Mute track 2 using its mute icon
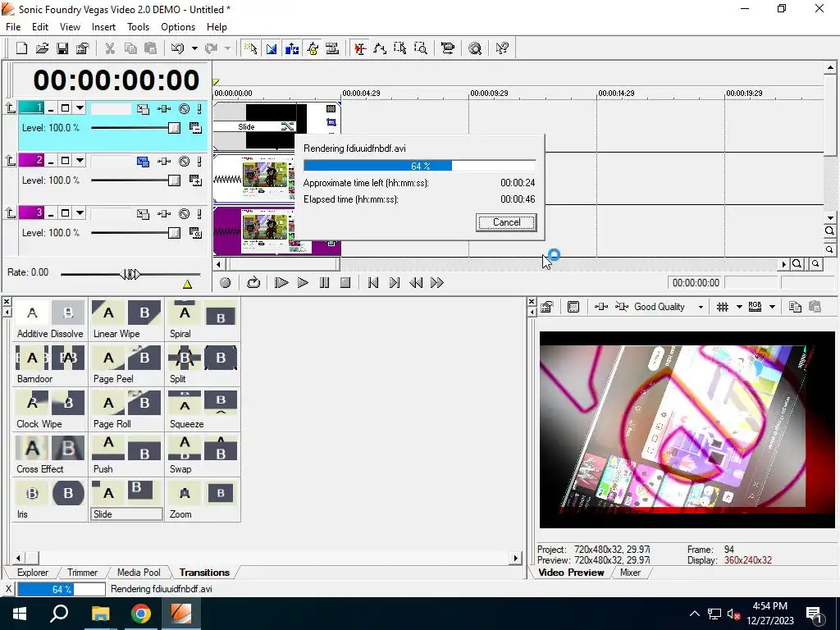The image size is (840, 630). click(x=185, y=162)
